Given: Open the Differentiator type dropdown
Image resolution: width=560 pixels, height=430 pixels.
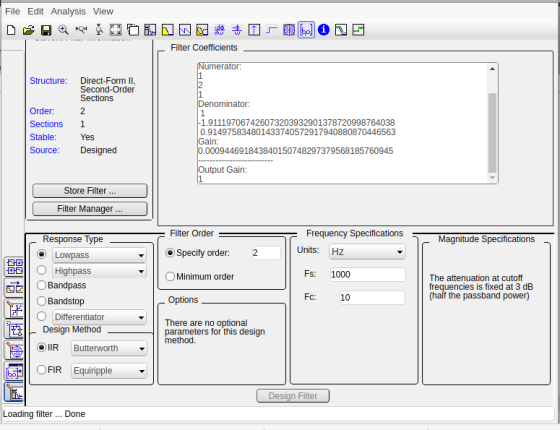Looking at the screenshot, I should pos(99,317).
